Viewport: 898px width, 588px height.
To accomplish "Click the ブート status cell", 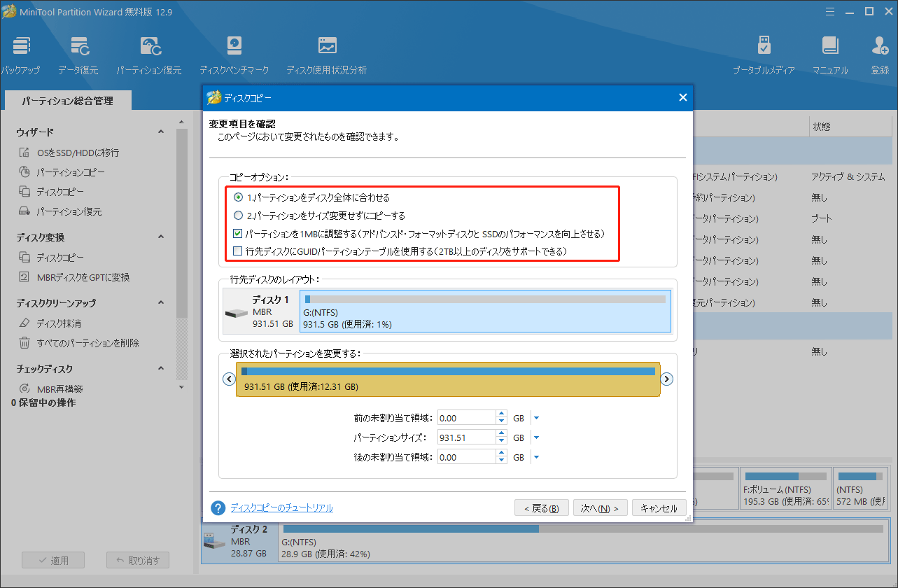I will (822, 218).
